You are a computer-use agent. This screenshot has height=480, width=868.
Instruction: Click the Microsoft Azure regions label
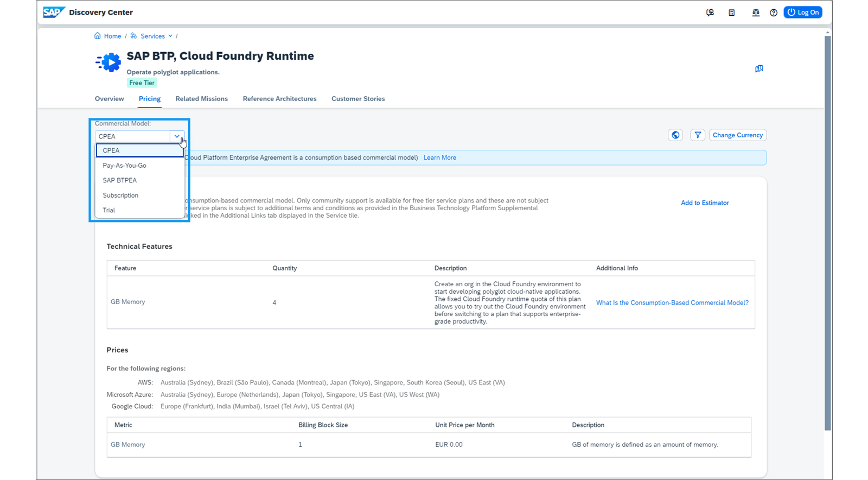tap(130, 395)
